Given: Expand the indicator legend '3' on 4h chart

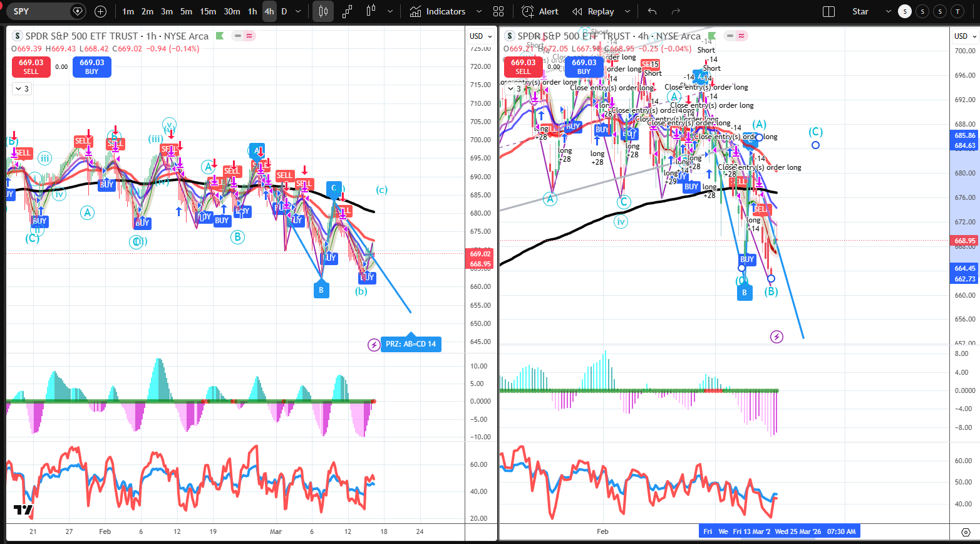Looking at the screenshot, I should 514,89.
